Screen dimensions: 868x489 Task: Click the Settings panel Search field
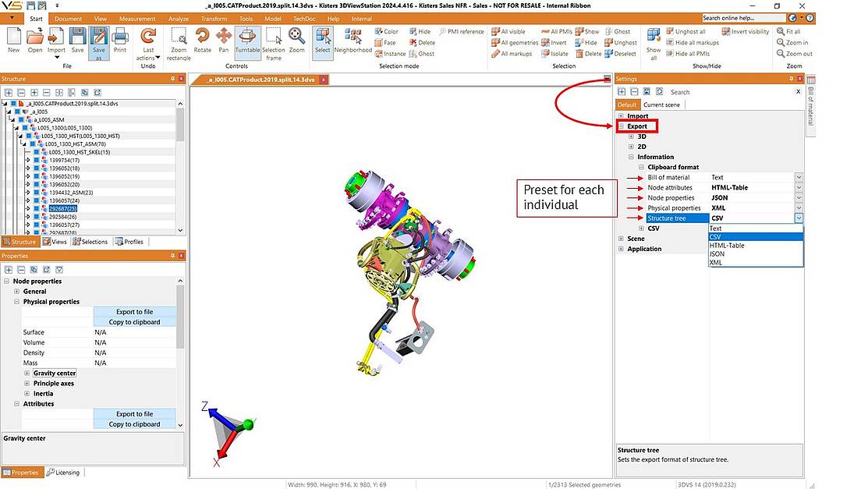click(731, 93)
